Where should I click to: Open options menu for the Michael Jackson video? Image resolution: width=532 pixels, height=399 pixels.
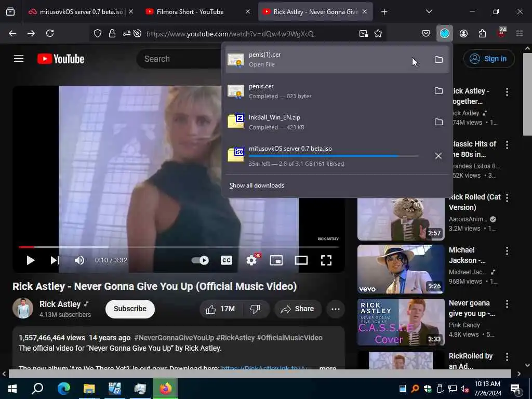507,251
